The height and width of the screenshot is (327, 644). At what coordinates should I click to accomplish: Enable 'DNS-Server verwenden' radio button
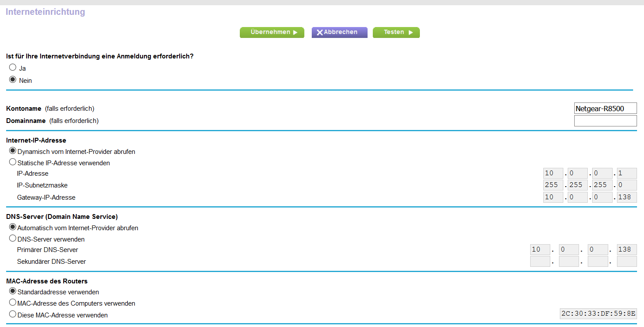(13, 238)
